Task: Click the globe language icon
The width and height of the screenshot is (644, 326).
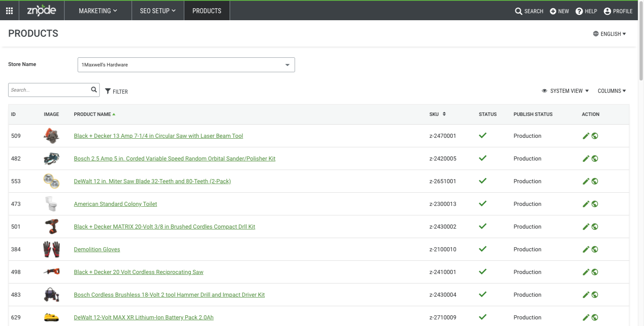Action: pos(596,34)
